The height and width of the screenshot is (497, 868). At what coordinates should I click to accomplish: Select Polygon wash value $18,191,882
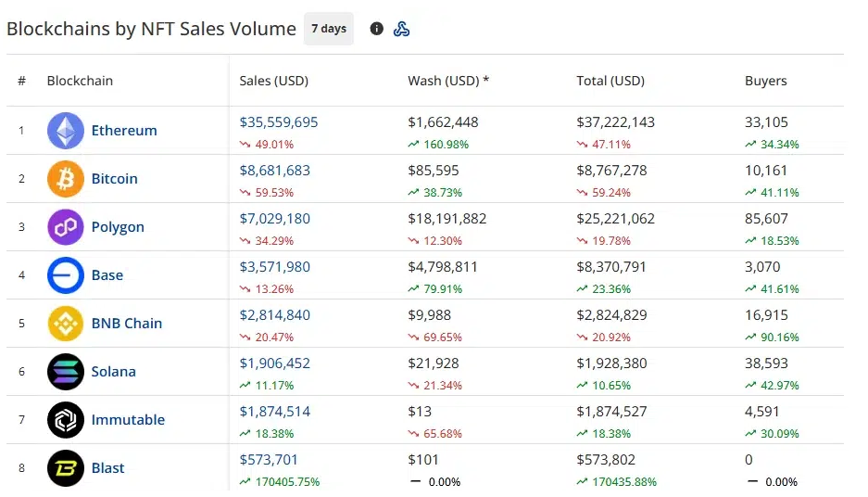(x=447, y=219)
